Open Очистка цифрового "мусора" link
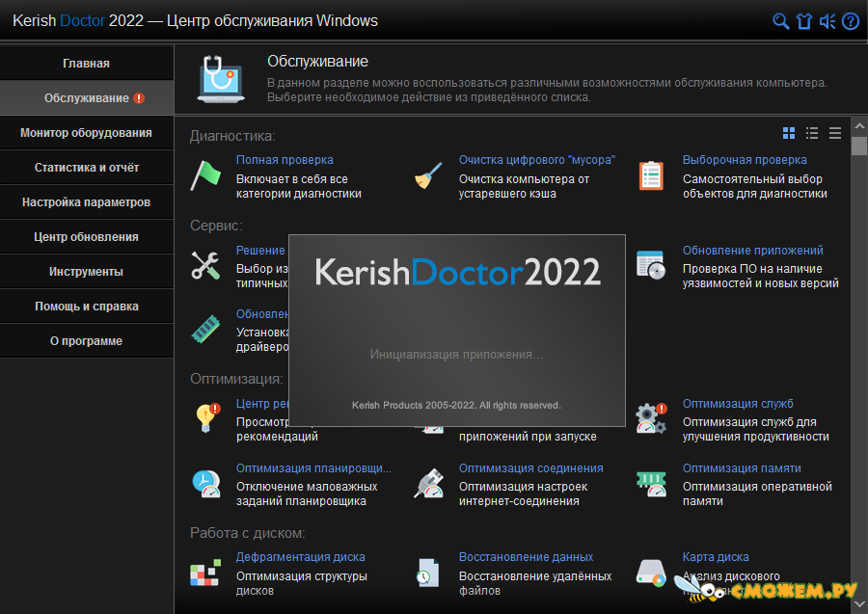 pos(537,160)
